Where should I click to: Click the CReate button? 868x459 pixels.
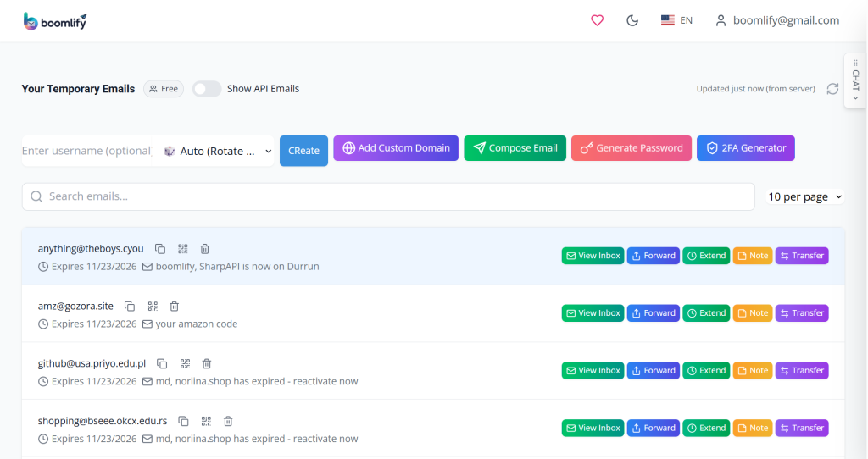[x=304, y=151]
